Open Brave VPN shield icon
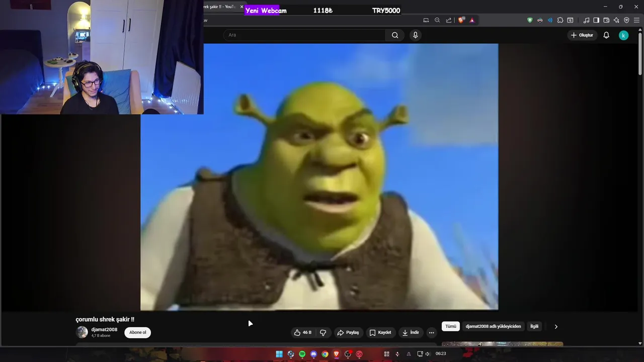This screenshot has width=644, height=362. (626, 20)
